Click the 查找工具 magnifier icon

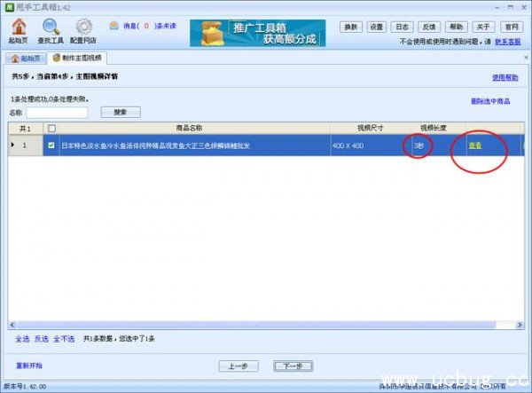51,28
